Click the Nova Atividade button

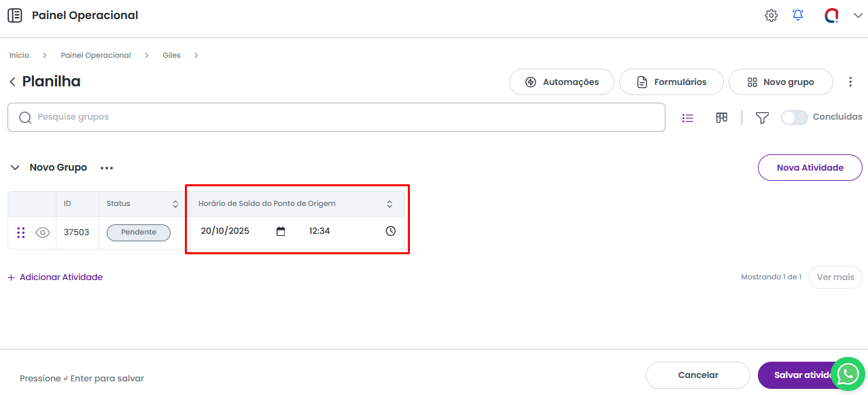(810, 167)
